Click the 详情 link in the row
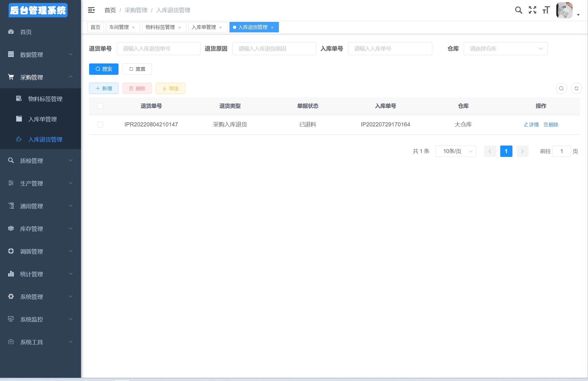This screenshot has height=381, width=588. click(x=531, y=124)
